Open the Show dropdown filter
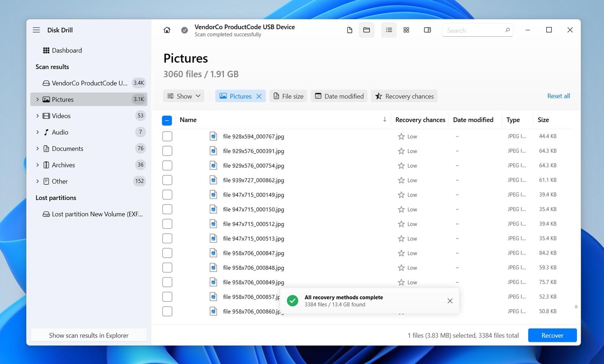The width and height of the screenshot is (604, 364). coord(184,96)
